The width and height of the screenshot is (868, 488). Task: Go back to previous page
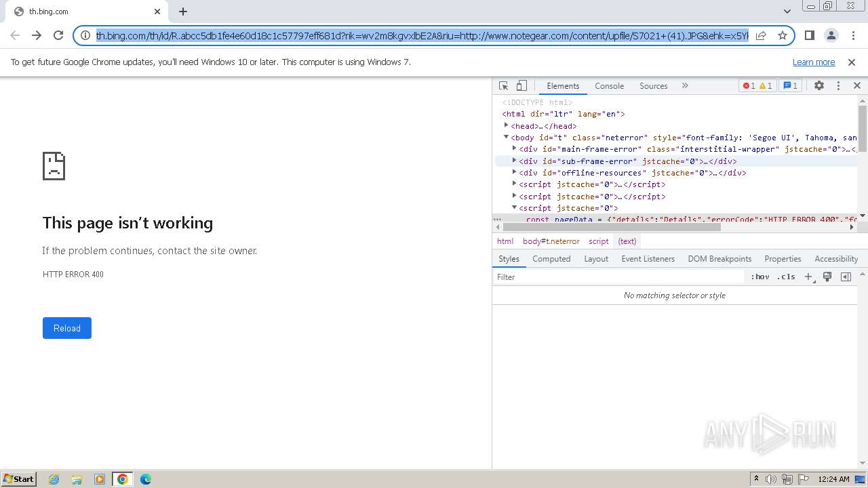point(15,35)
